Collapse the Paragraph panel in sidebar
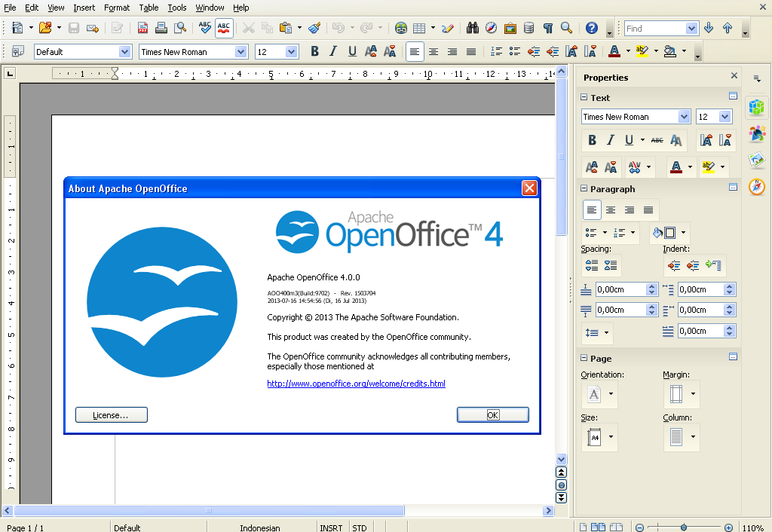Viewport: 772px width, 532px height. 584,188
